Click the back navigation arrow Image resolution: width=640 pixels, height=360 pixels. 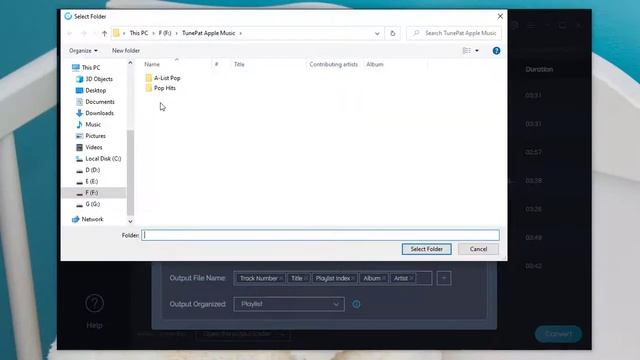(70, 33)
